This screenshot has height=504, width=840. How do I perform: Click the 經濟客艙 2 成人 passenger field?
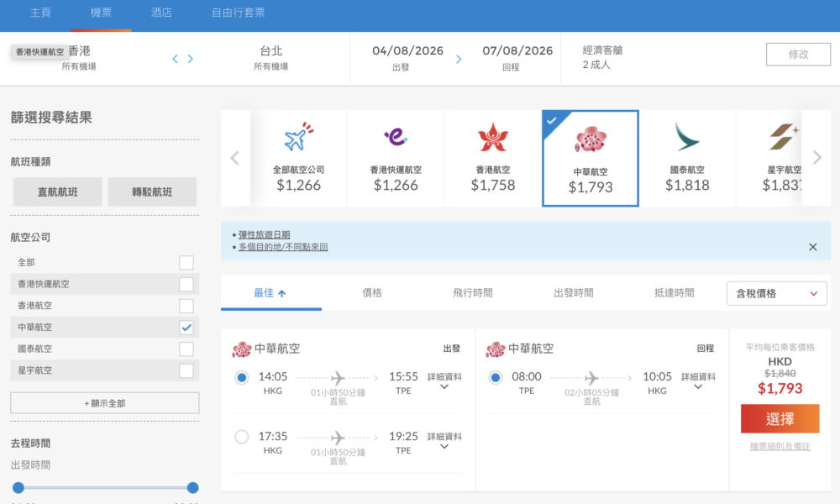(602, 57)
